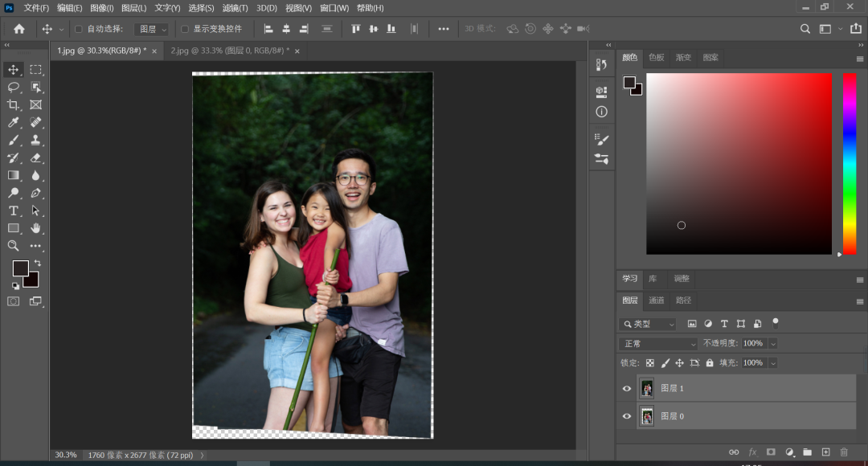Open the Color panel flyout menu
Screen dimensions: 868x466
[860, 58]
